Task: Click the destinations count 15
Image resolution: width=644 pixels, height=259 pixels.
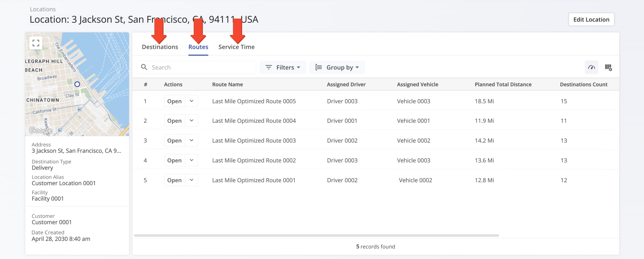Action: coord(564,101)
